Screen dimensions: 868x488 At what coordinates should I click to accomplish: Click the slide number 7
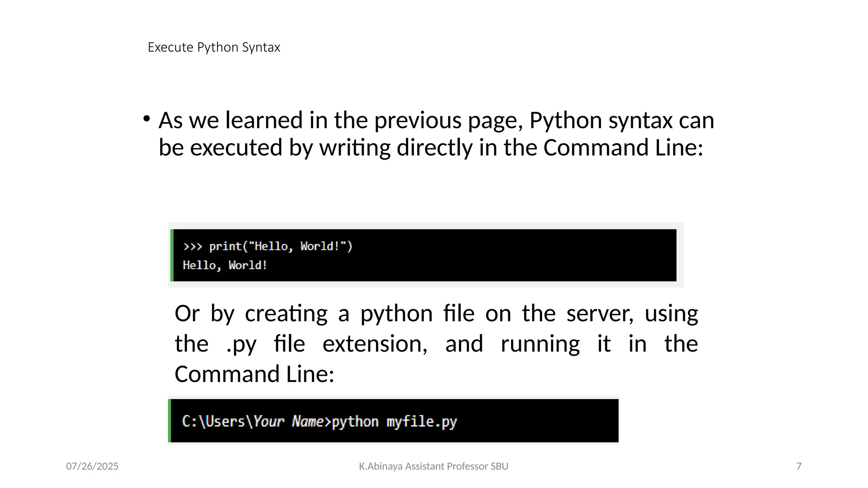point(799,466)
